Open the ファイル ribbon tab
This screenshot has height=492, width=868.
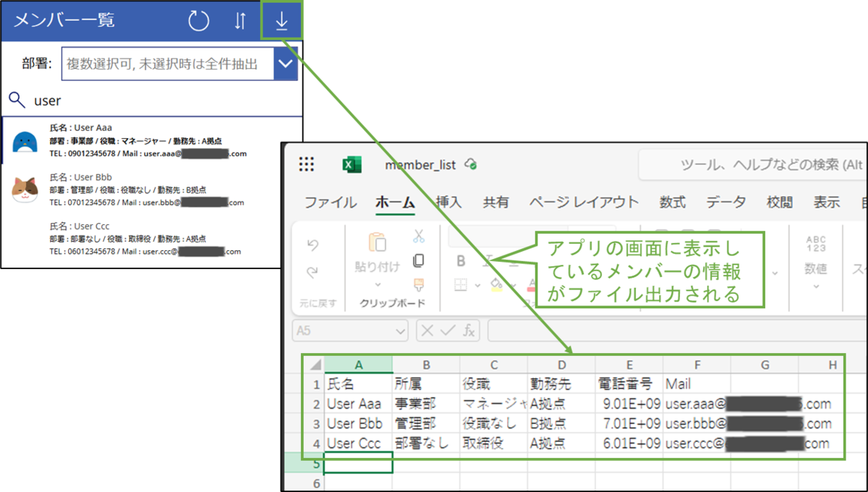pyautogui.click(x=331, y=203)
